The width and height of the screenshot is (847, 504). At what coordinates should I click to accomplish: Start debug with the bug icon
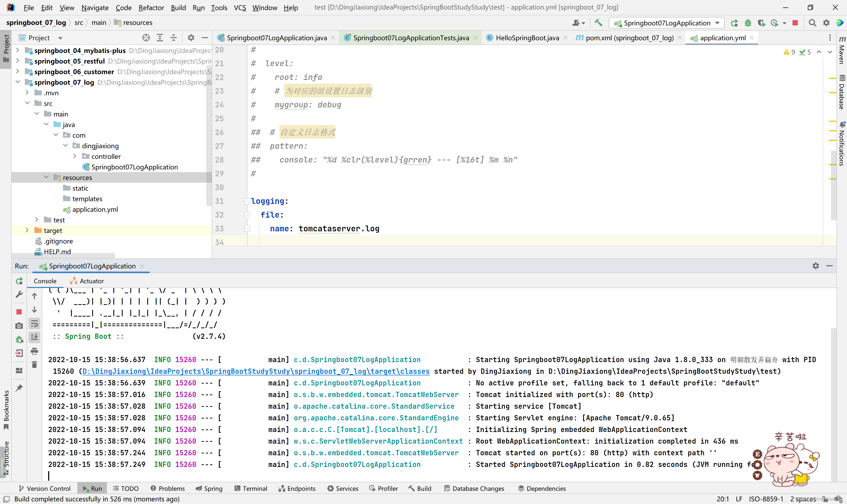(x=748, y=23)
